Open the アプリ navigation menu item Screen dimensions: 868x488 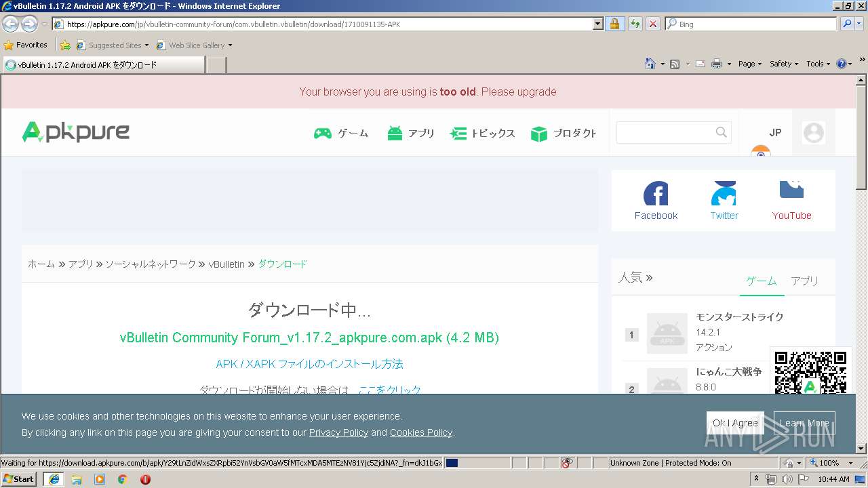(411, 134)
